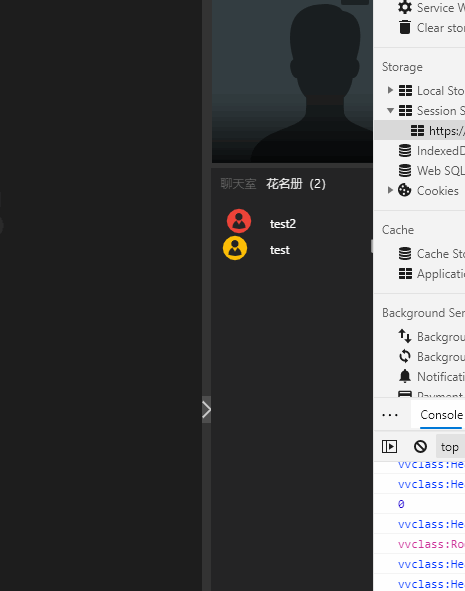Screen dimensions: 465x591
Task: Expand the Local Storage tree arrow
Action: pos(390,90)
